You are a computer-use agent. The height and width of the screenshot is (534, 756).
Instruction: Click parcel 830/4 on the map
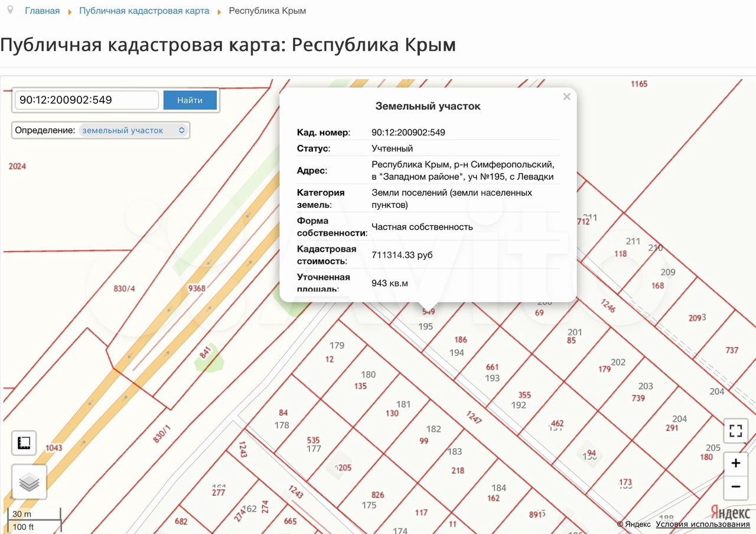click(x=124, y=289)
